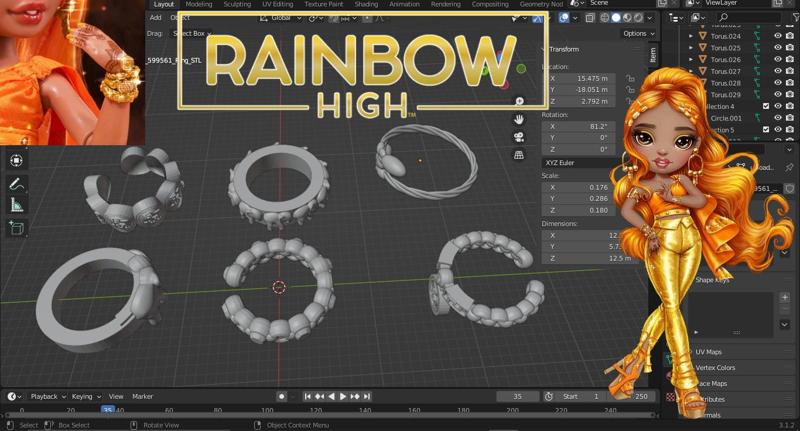Open shading options dropdown arrow
Viewport: 800px width, 431px height.
(649, 18)
